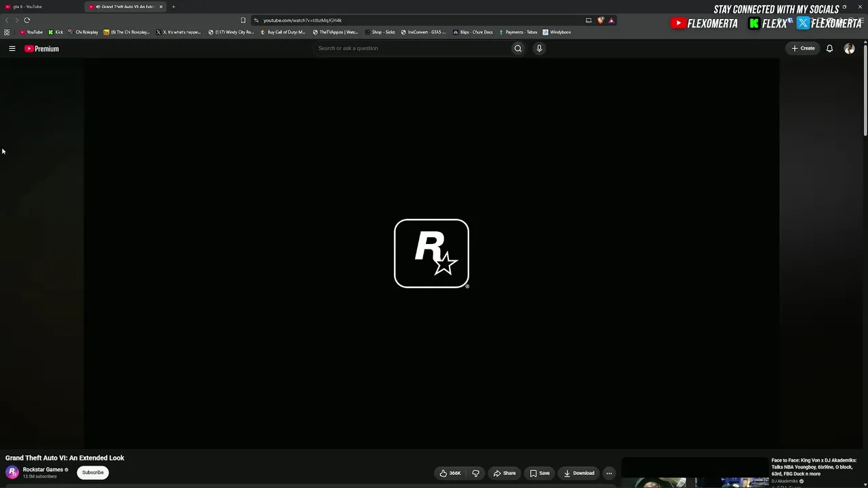Open a new browser tab

pos(174,7)
